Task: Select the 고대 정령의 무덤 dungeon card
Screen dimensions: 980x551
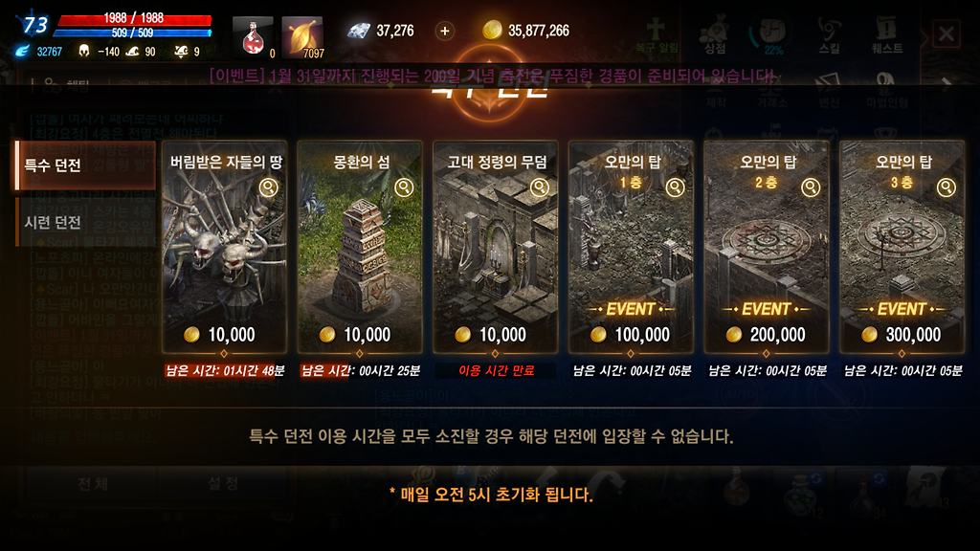Action: (496, 248)
